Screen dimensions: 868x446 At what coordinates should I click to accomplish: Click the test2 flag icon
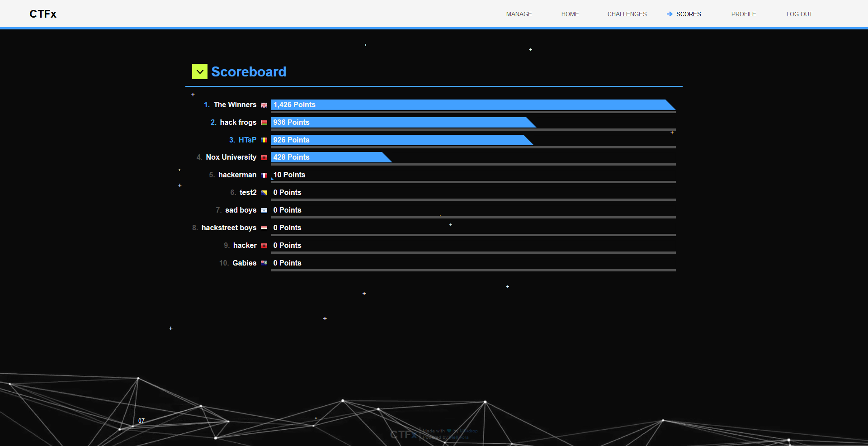point(264,193)
